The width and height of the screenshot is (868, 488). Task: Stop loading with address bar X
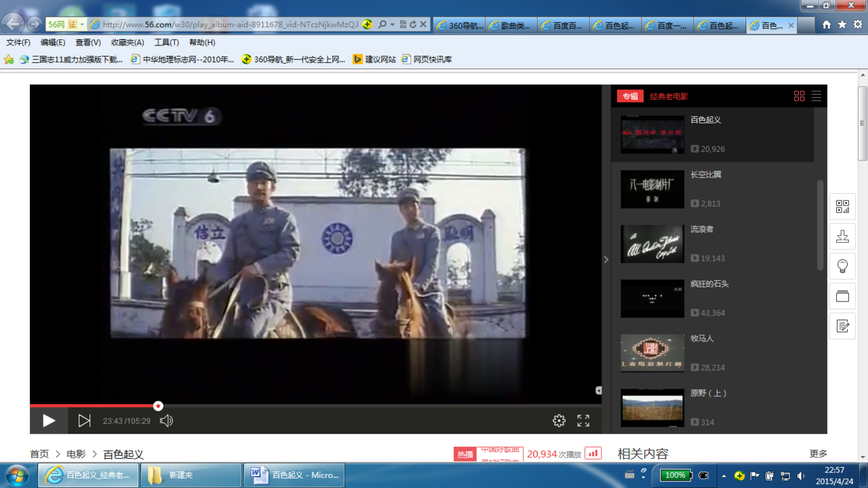click(x=423, y=24)
